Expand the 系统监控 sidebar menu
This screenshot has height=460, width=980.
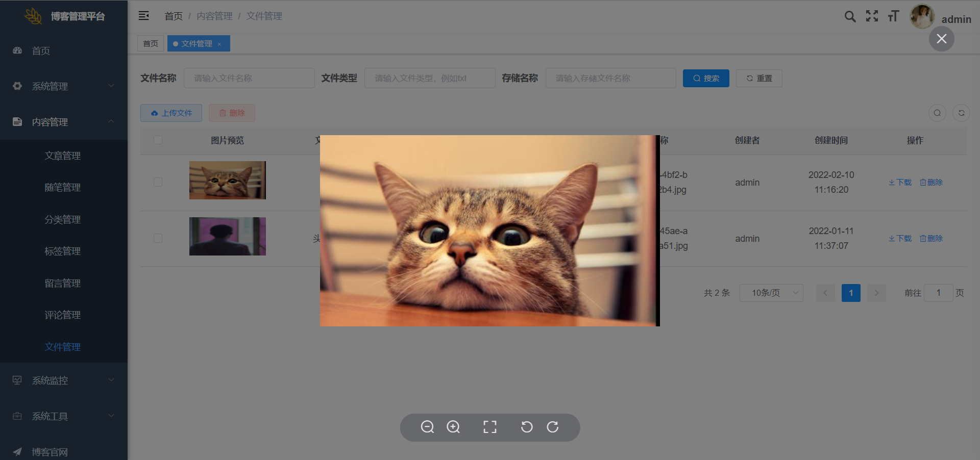63,380
